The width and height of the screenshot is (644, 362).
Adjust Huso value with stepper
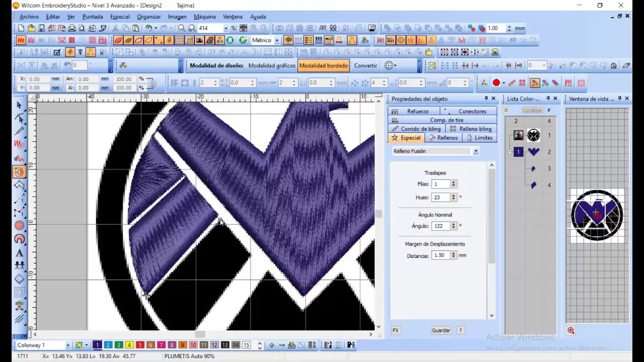point(453,198)
